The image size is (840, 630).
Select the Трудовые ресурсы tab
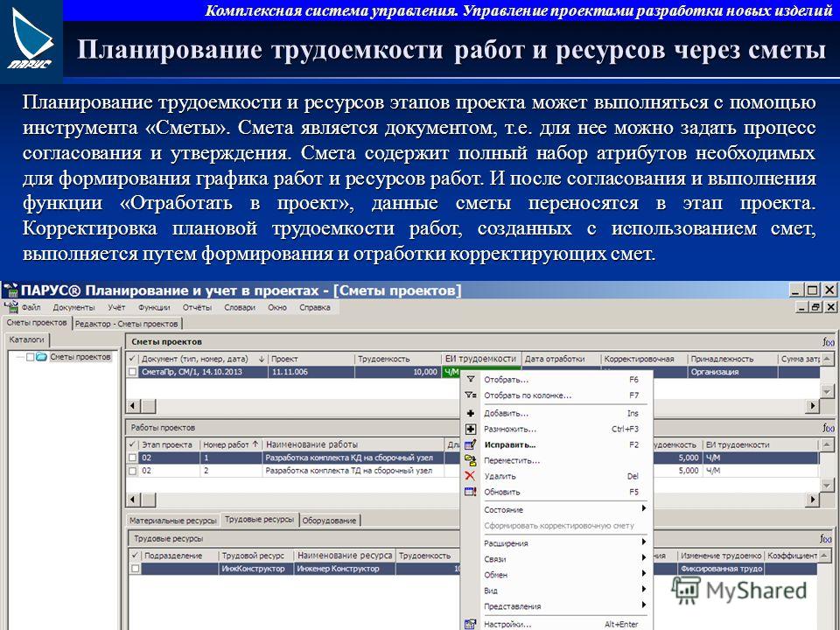coord(259,519)
